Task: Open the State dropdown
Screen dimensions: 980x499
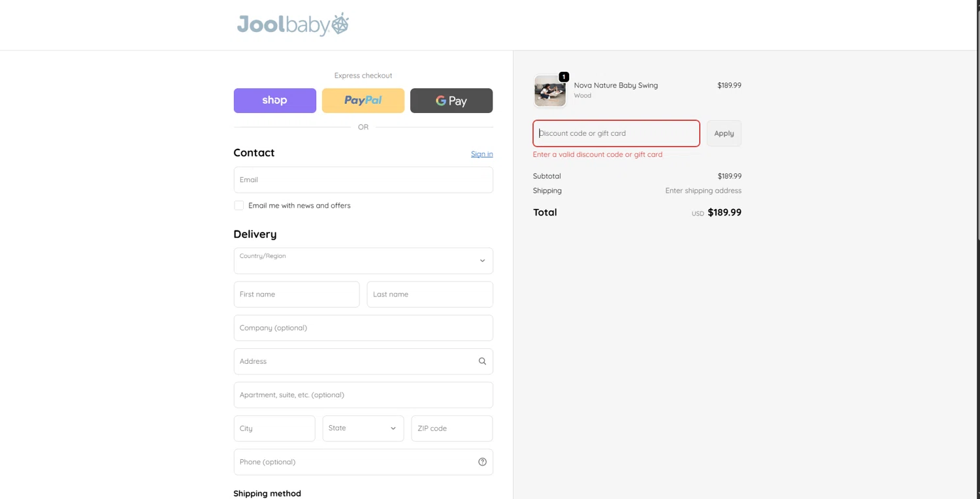Action: 363,428
